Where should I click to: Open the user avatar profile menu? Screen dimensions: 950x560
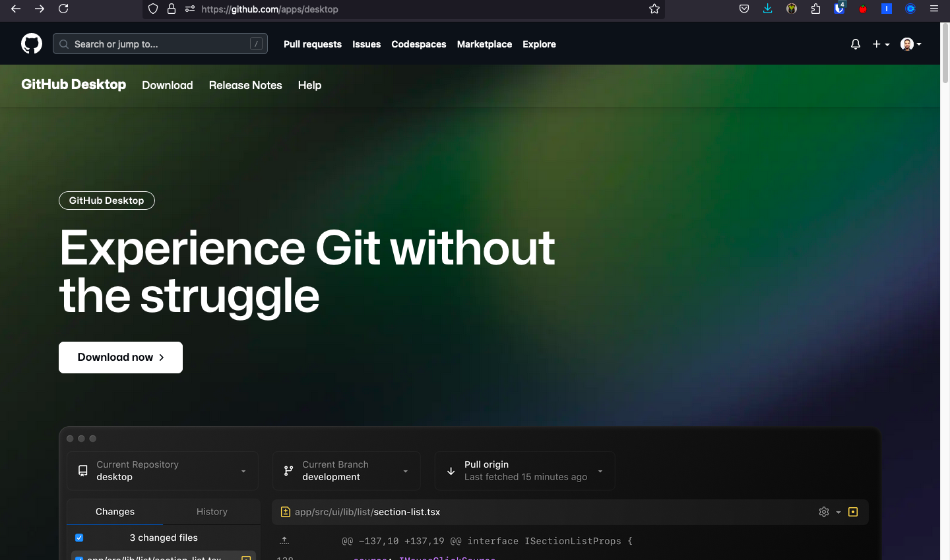pyautogui.click(x=910, y=44)
